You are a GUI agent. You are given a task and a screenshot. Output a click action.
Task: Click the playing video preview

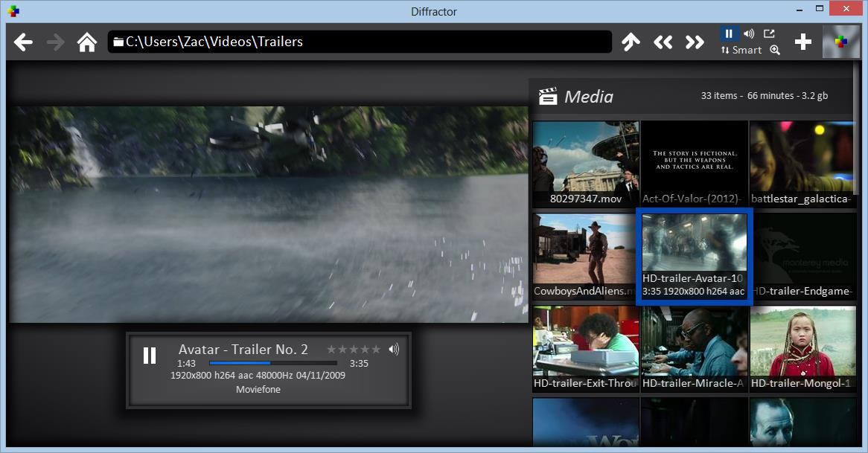(269, 214)
